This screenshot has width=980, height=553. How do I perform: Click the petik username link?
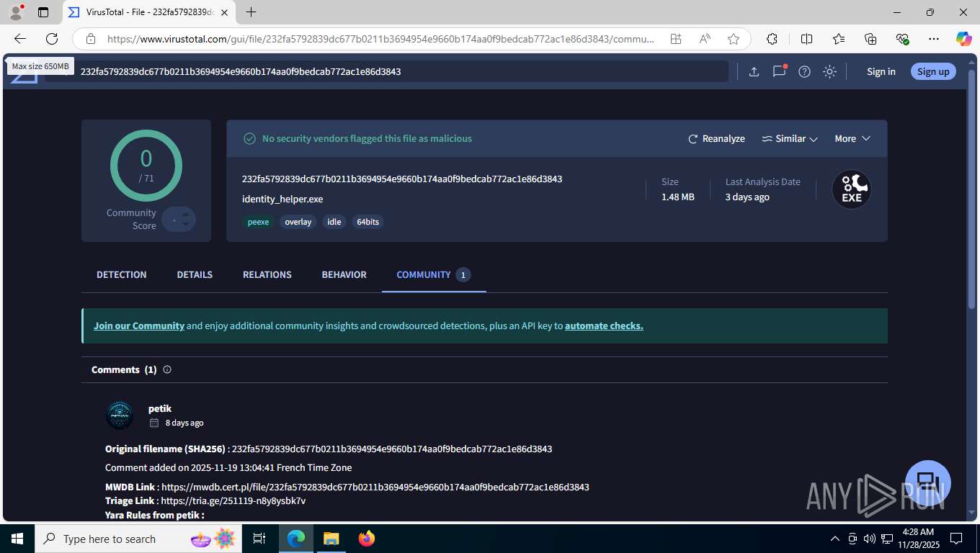pyautogui.click(x=160, y=408)
